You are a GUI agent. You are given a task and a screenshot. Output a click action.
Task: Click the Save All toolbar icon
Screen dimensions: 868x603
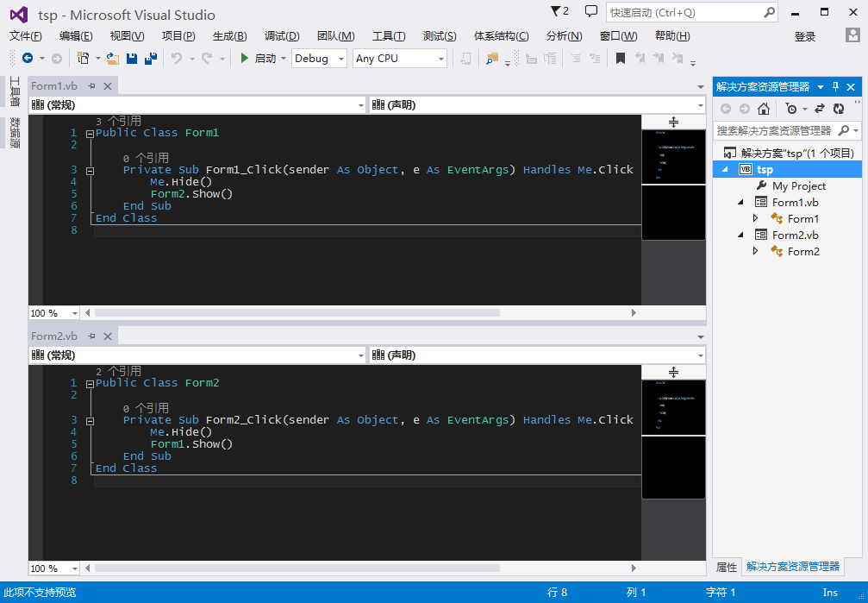(x=151, y=59)
